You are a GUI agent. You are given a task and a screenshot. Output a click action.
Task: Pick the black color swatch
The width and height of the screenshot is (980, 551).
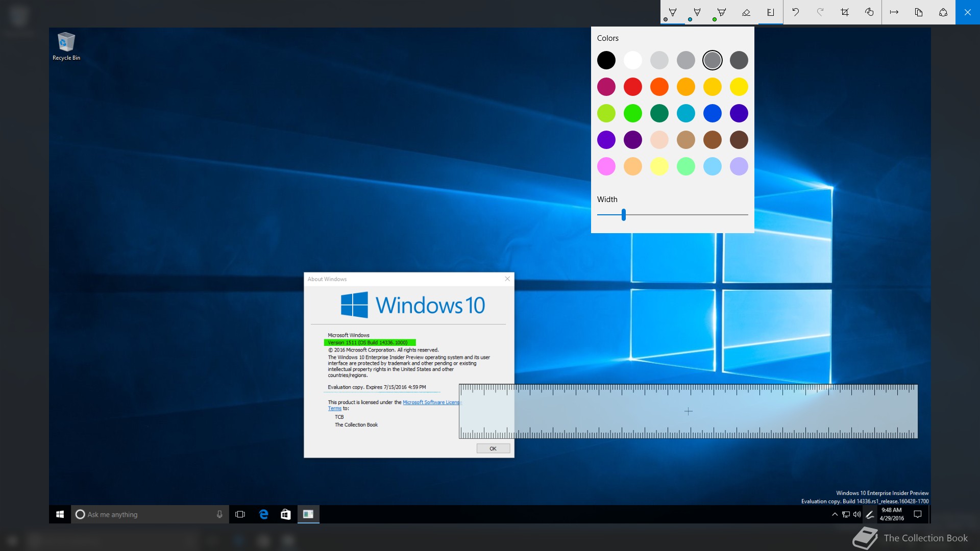[606, 60]
